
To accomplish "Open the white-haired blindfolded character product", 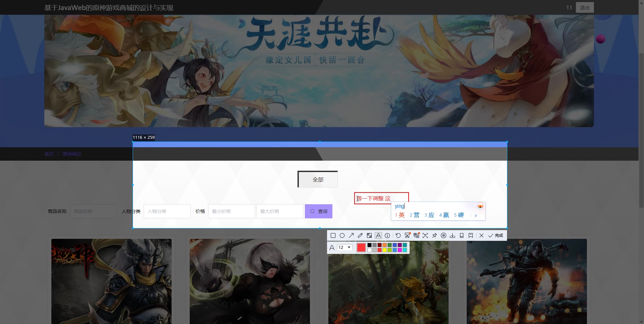I will (250, 281).
